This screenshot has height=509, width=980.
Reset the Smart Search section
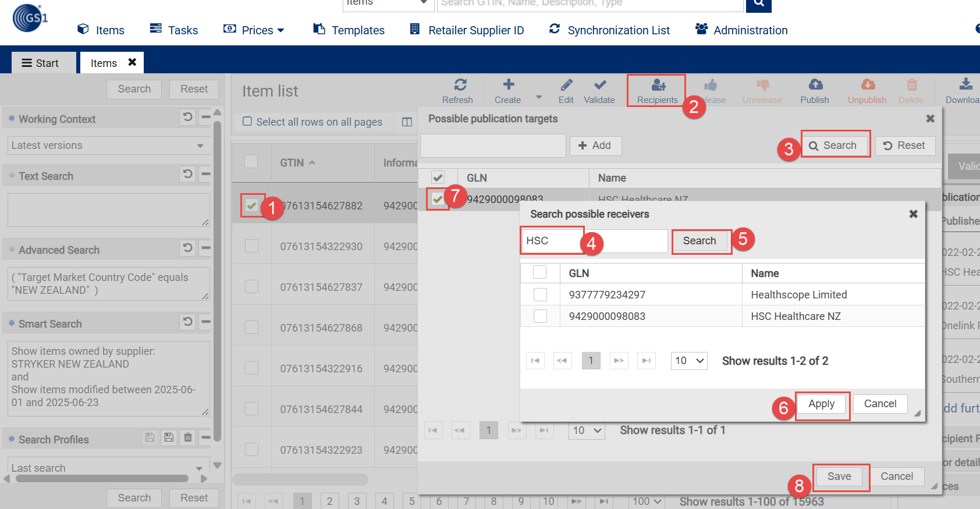(x=187, y=321)
